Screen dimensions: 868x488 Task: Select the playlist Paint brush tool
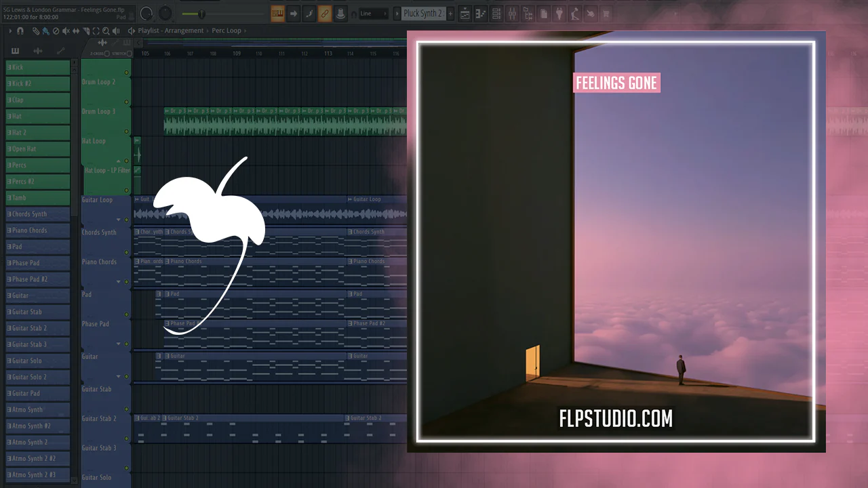tap(45, 30)
